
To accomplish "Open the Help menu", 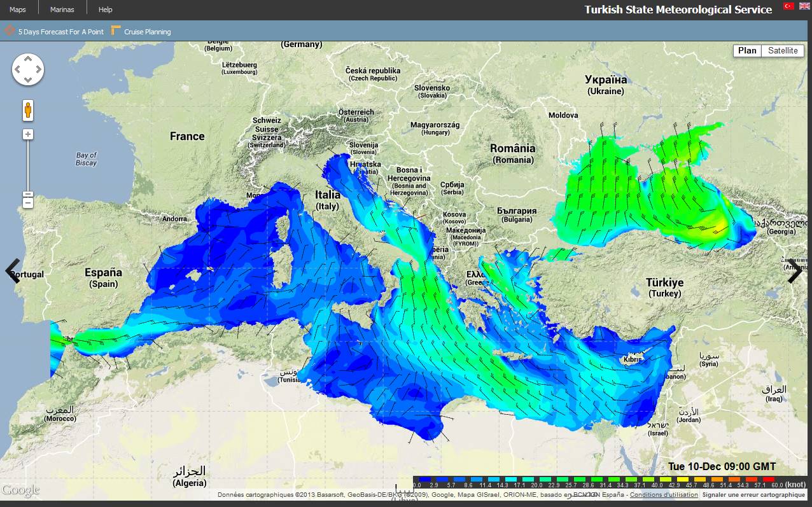I will [106, 10].
